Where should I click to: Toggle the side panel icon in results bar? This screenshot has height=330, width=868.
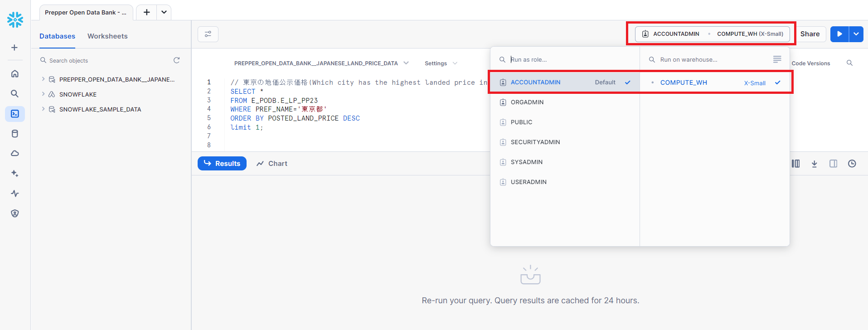click(x=834, y=164)
